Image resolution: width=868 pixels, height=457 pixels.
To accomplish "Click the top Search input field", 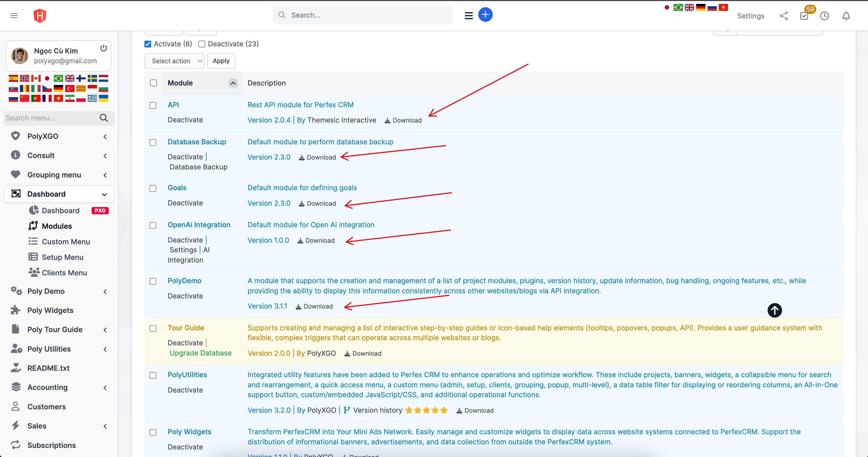I will pos(367,15).
